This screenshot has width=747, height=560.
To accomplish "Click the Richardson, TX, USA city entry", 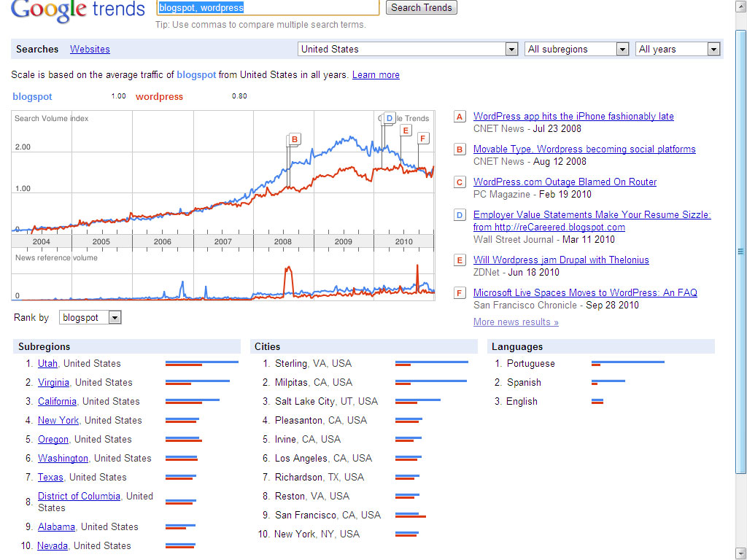I will click(320, 477).
